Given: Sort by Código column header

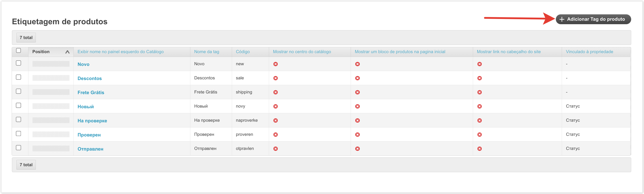Looking at the screenshot, I should click(x=243, y=52).
